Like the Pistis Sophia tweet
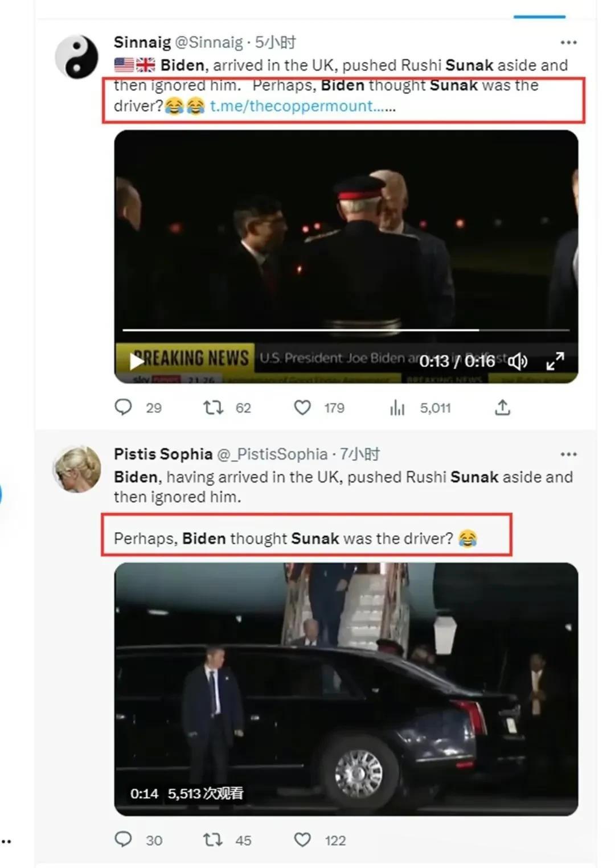Screen dimensions: 615x868 pos(302,840)
